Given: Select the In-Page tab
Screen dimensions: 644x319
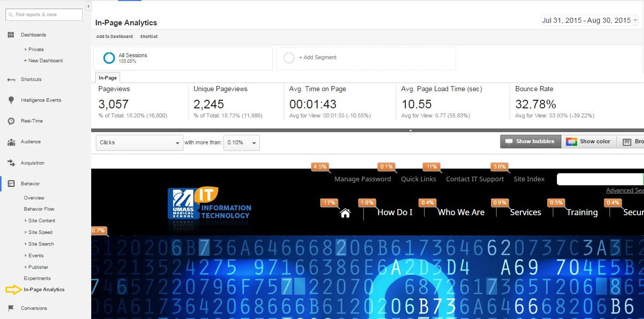Looking at the screenshot, I should 107,78.
